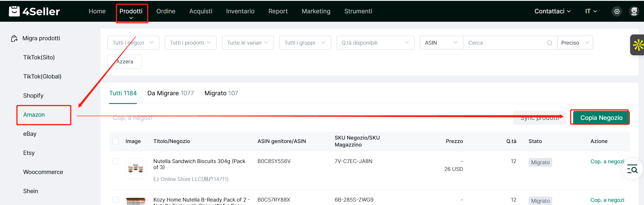The image size is (644, 205).
Task: Switch to the Da Migrare 1077 tab
Action: click(171, 93)
